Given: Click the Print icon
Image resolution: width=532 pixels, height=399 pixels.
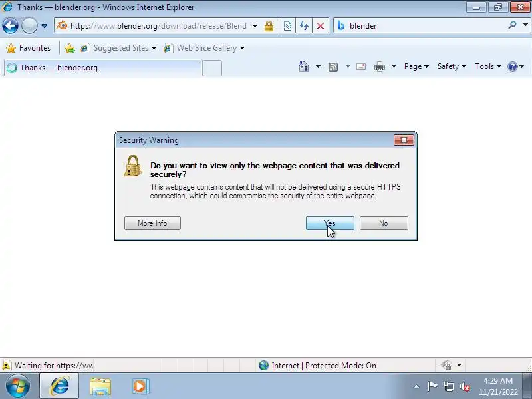Looking at the screenshot, I should tap(379, 66).
